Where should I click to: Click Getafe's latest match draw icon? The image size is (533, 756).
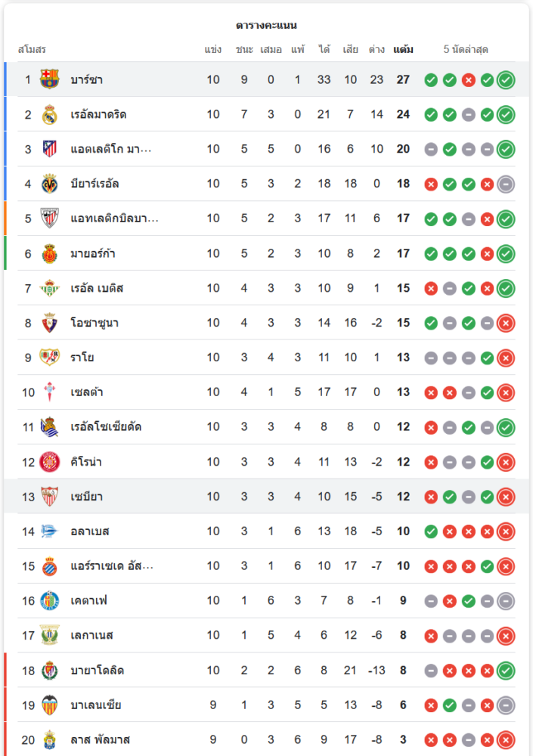coord(506,602)
